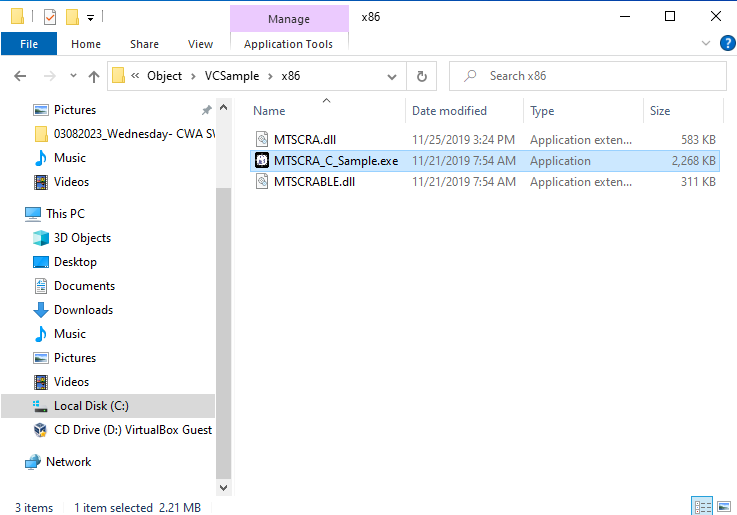Image resolution: width=737 pixels, height=515 pixels.
Task: Click the Refresh button beside address bar
Action: [421, 76]
